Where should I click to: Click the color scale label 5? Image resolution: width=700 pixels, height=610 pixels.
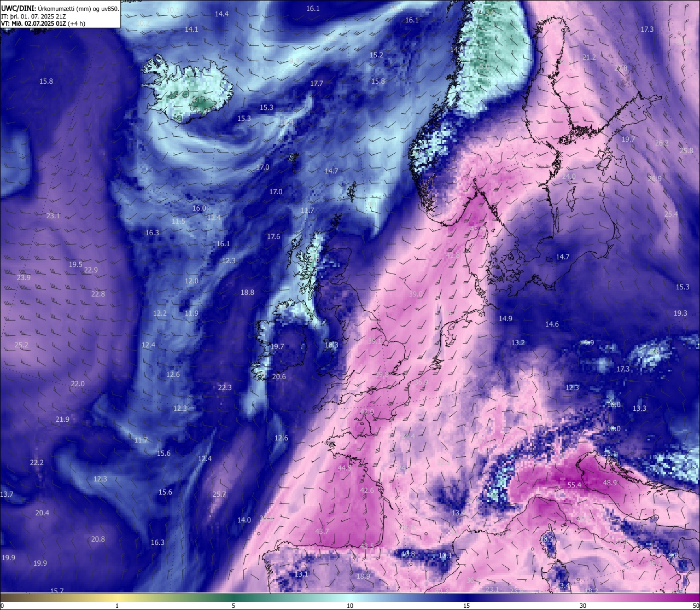pos(234,606)
